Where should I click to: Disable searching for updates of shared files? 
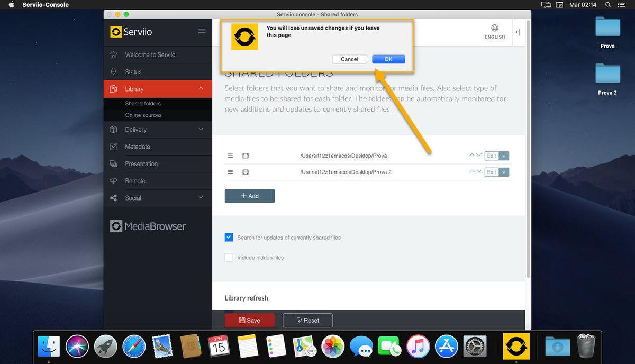pyautogui.click(x=229, y=237)
